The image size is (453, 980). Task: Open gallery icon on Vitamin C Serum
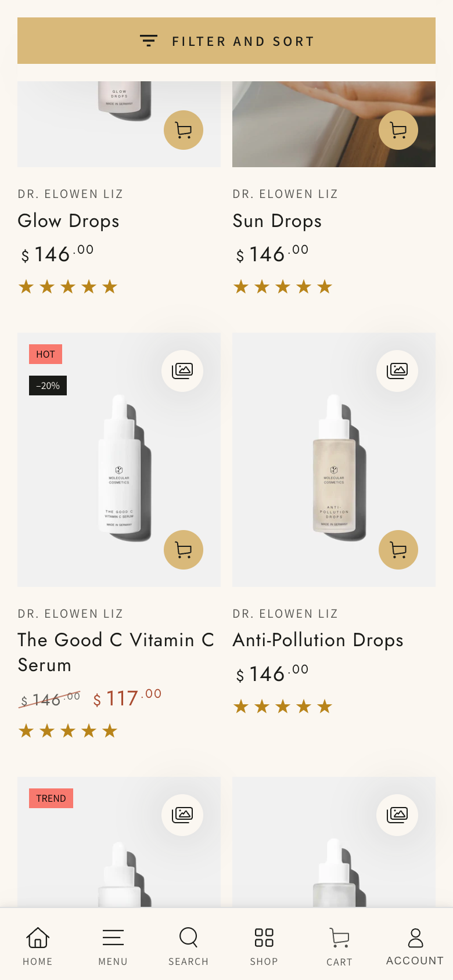(x=182, y=370)
